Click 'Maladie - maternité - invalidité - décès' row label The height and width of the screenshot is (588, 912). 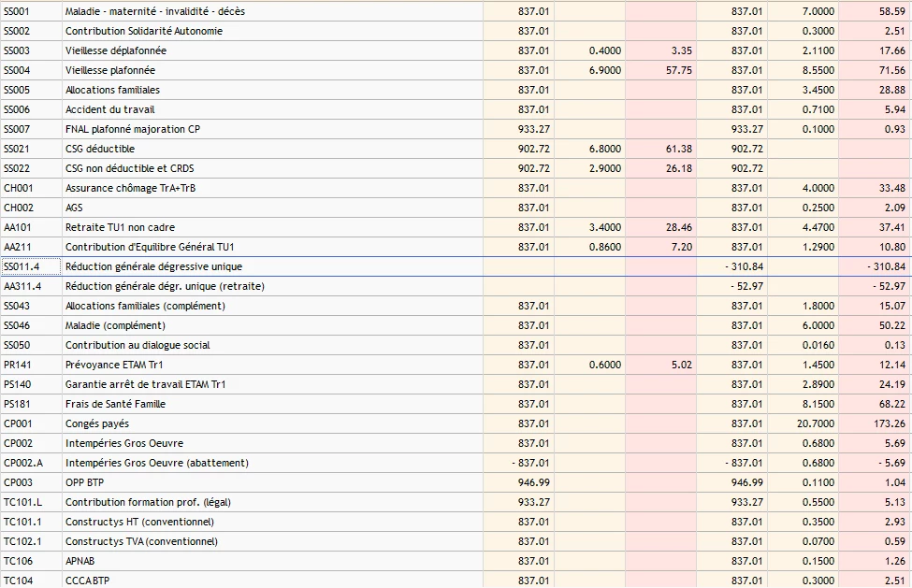point(154,11)
